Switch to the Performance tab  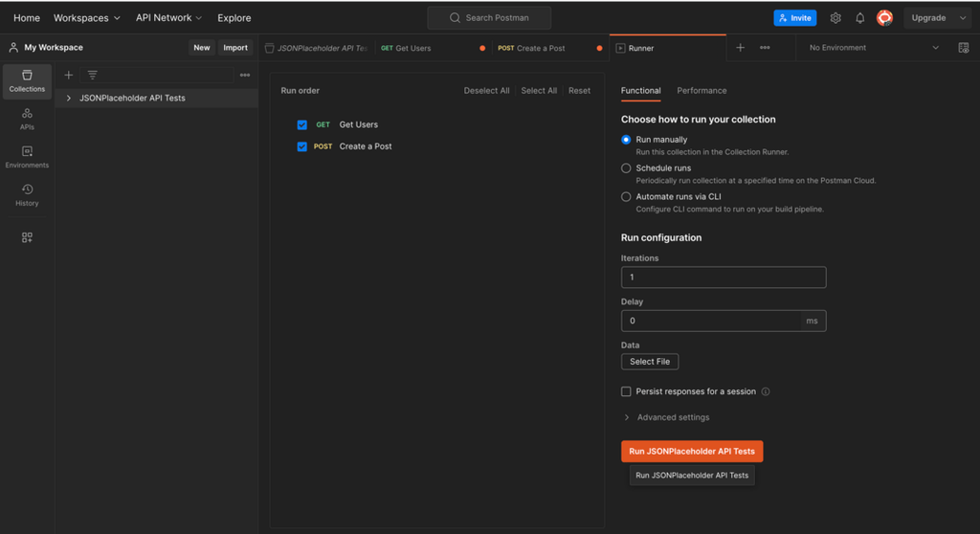(x=702, y=91)
